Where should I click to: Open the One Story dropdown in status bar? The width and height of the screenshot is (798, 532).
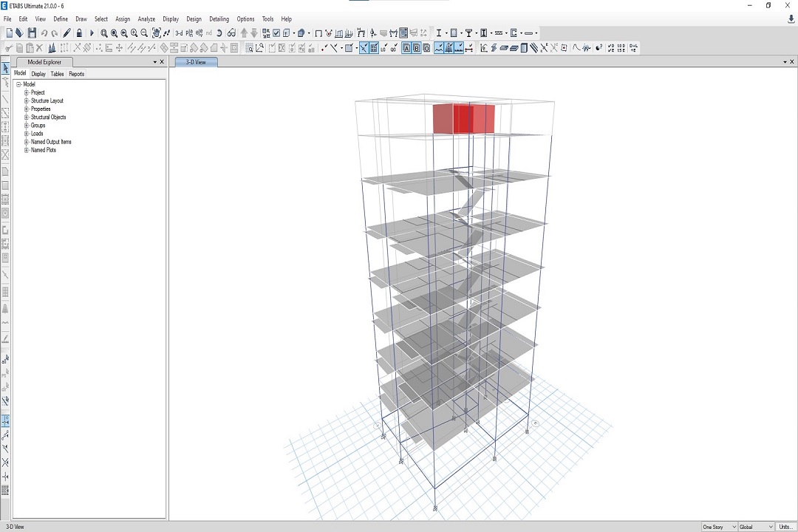(719, 527)
